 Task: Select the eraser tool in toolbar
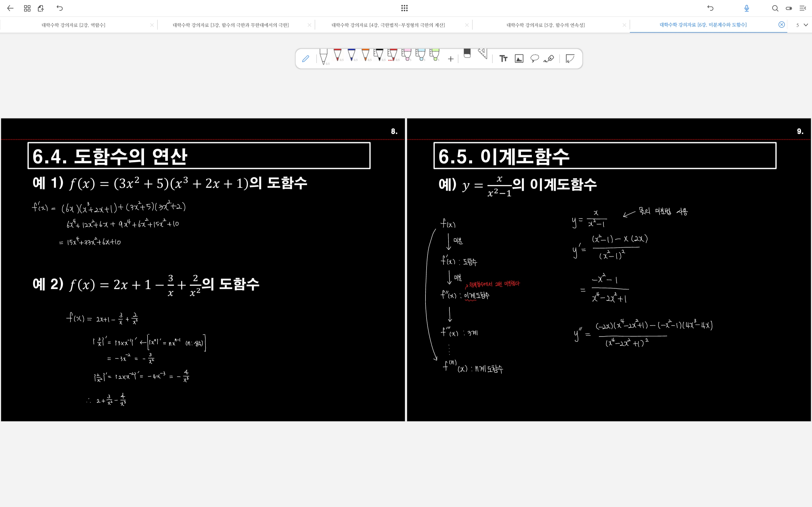coord(467,54)
